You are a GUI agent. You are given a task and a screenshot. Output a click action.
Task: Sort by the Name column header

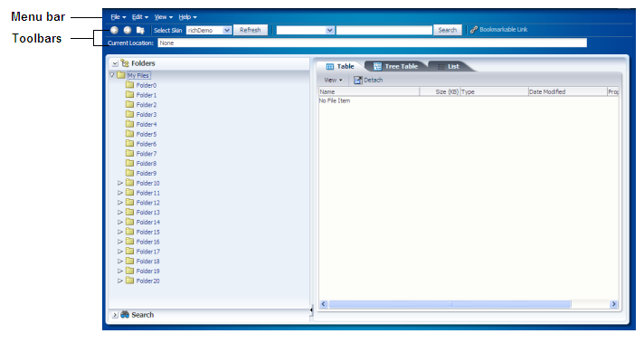pyautogui.click(x=369, y=92)
